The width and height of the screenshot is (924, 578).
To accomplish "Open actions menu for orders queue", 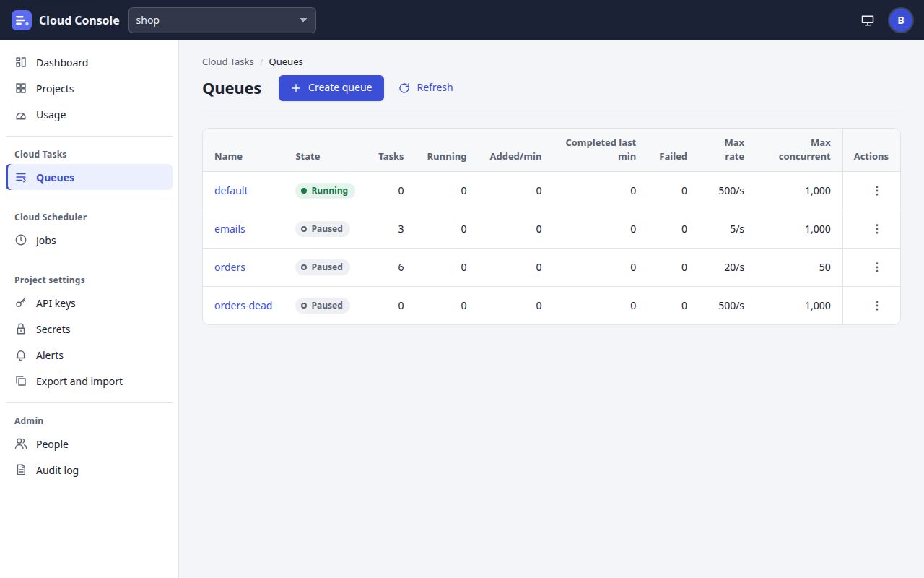I will pos(877,267).
